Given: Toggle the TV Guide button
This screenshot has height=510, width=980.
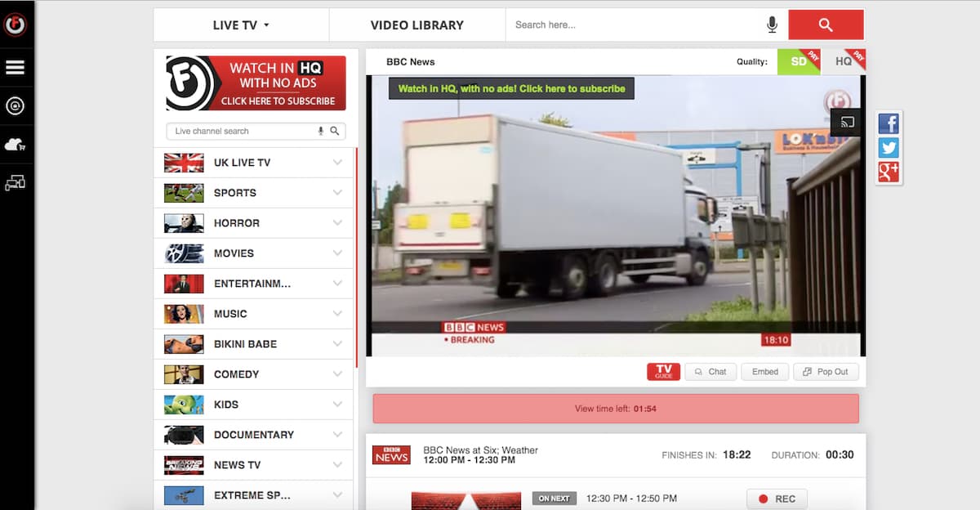Looking at the screenshot, I should pos(663,372).
